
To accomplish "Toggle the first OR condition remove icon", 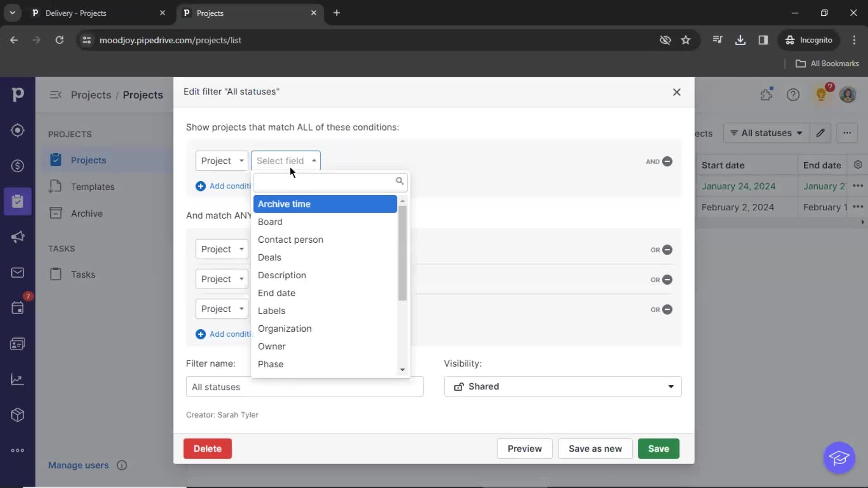I will point(668,249).
